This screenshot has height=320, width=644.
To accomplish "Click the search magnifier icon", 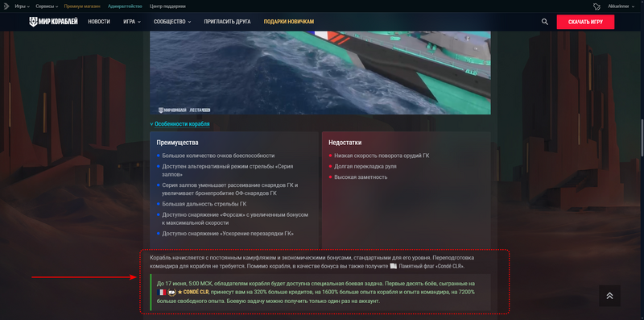I will click(545, 22).
